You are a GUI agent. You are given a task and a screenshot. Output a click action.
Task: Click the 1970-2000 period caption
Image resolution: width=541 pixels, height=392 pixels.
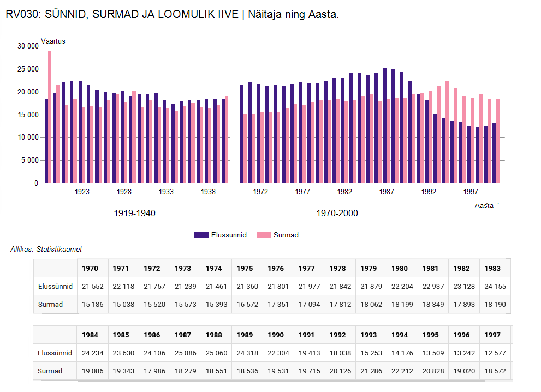[x=337, y=213]
